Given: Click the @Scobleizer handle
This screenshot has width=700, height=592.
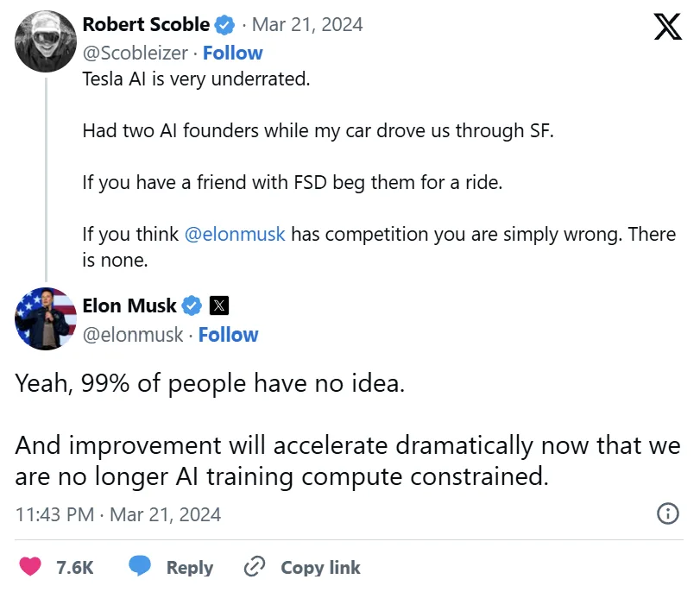Looking at the screenshot, I should (x=136, y=54).
